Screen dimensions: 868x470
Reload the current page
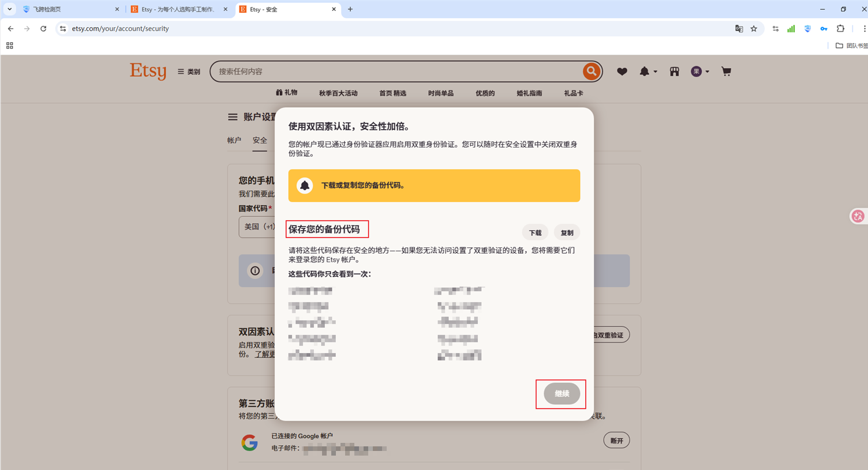(43, 29)
